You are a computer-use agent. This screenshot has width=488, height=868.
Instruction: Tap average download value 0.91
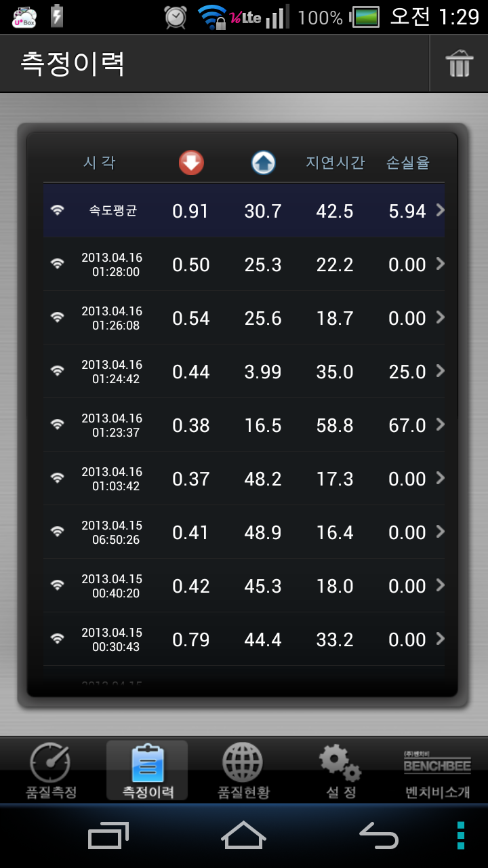click(190, 211)
